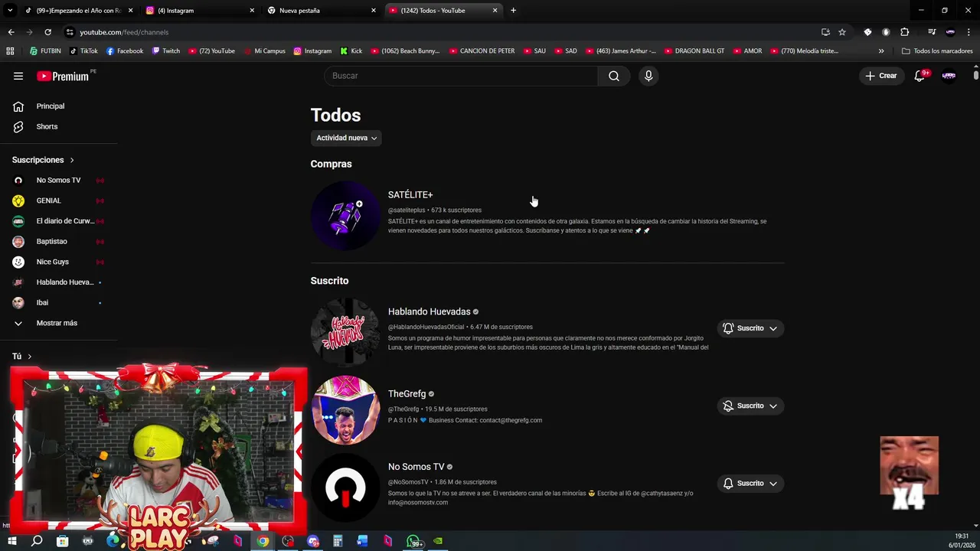Click the Windows Start button
Image resolution: width=980 pixels, height=551 pixels.
point(11,541)
